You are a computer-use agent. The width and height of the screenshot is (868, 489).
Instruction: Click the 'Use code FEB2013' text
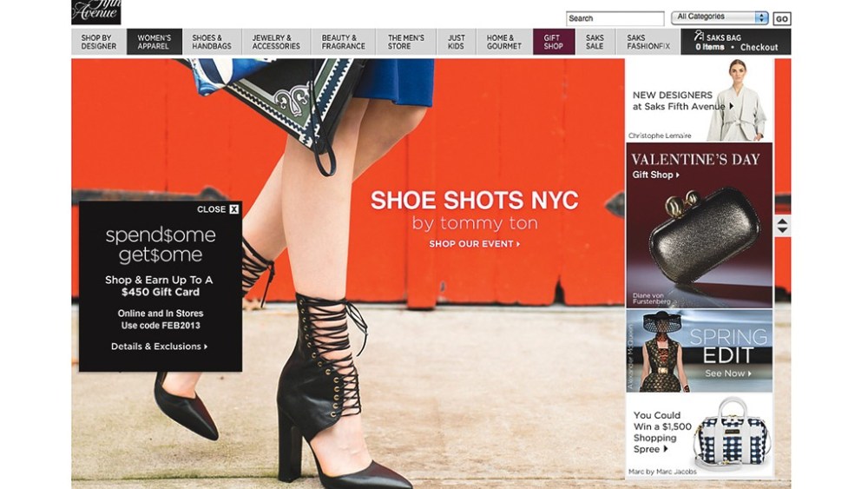coord(161,326)
